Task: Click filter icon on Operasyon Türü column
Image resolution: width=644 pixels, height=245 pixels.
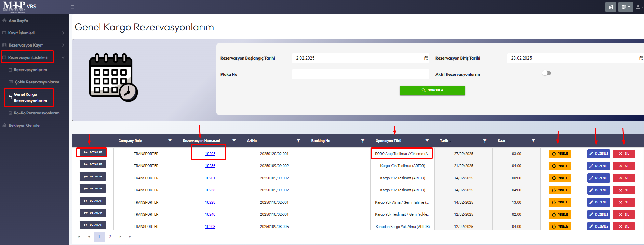Action: pyautogui.click(x=427, y=141)
